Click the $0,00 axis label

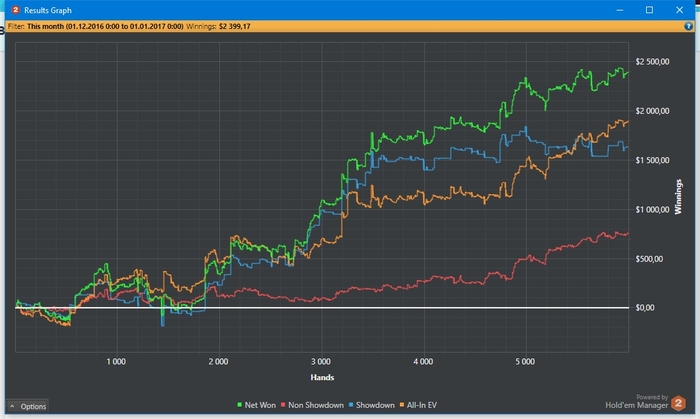coord(645,307)
